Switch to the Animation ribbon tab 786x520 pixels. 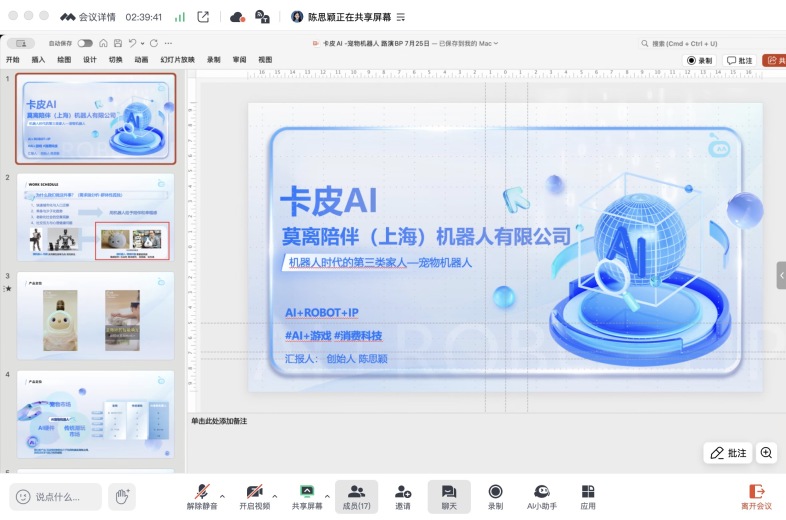(141, 60)
